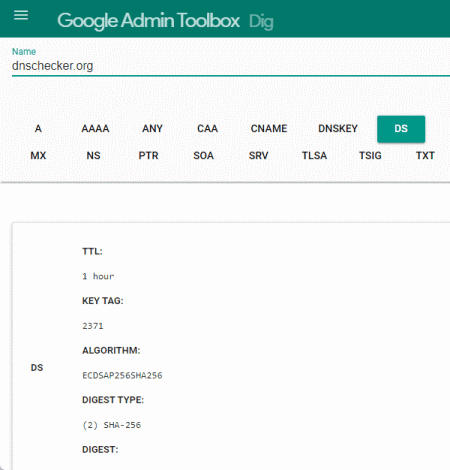Choose the ANY record type
Viewport: 450px width, 470px height.
point(152,129)
